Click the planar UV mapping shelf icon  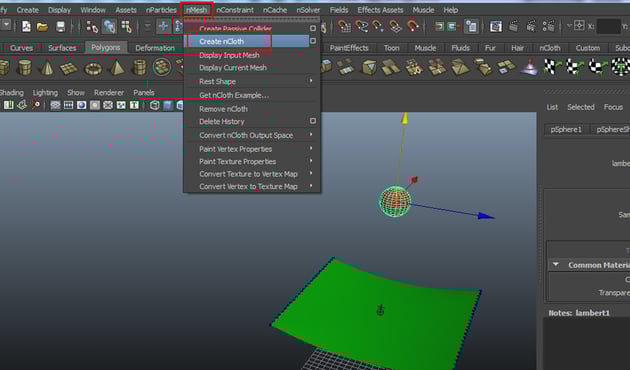coord(552,67)
